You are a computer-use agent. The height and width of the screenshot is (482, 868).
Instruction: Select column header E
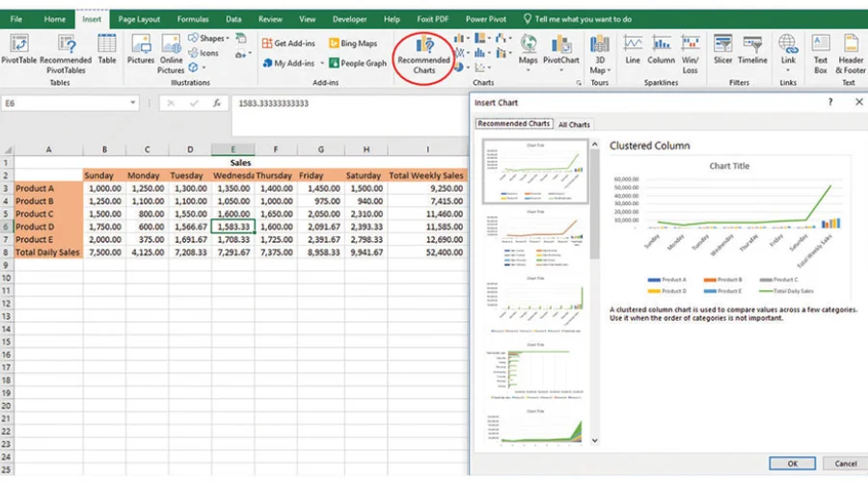pos(233,149)
